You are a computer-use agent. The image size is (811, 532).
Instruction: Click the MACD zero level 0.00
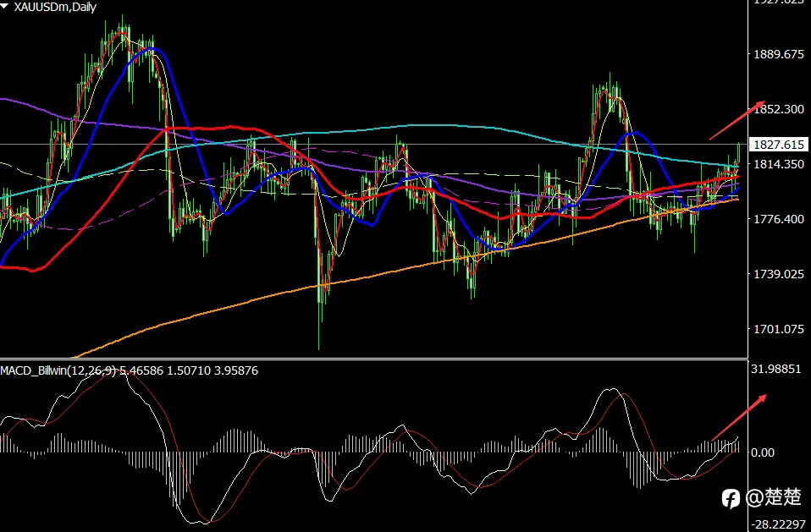point(763,453)
